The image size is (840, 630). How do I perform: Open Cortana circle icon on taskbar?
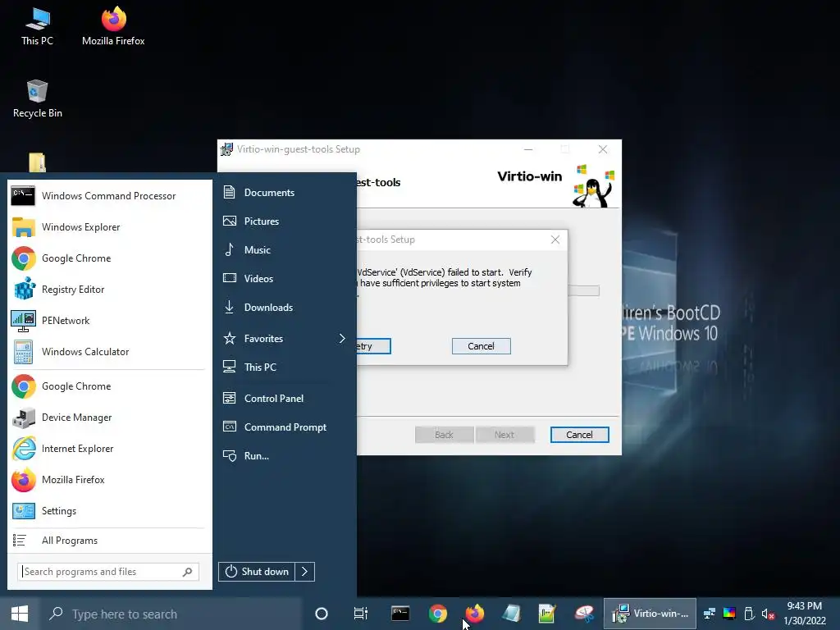point(322,614)
